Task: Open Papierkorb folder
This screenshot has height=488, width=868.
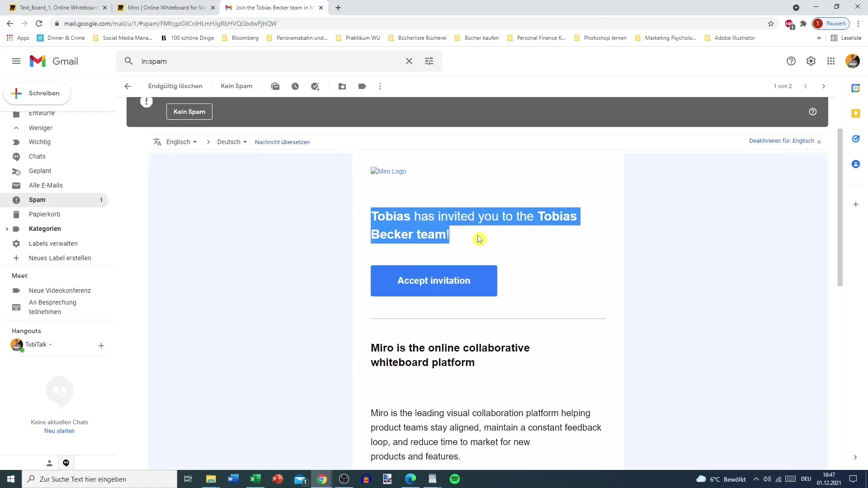Action: click(44, 214)
